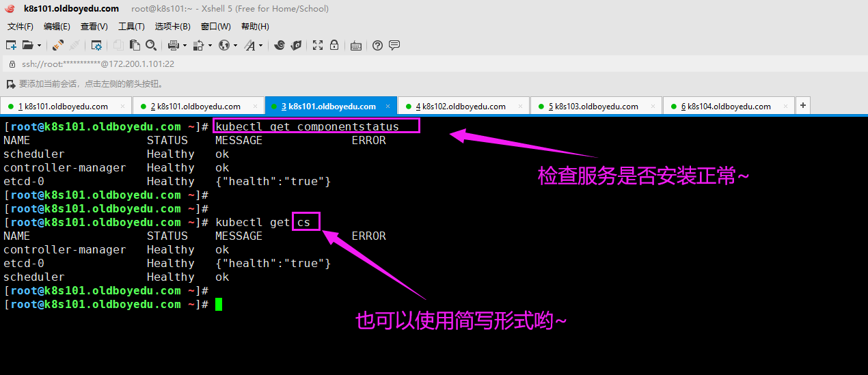Click the padlock Lock screen icon
The image size is (868, 375).
click(x=334, y=45)
